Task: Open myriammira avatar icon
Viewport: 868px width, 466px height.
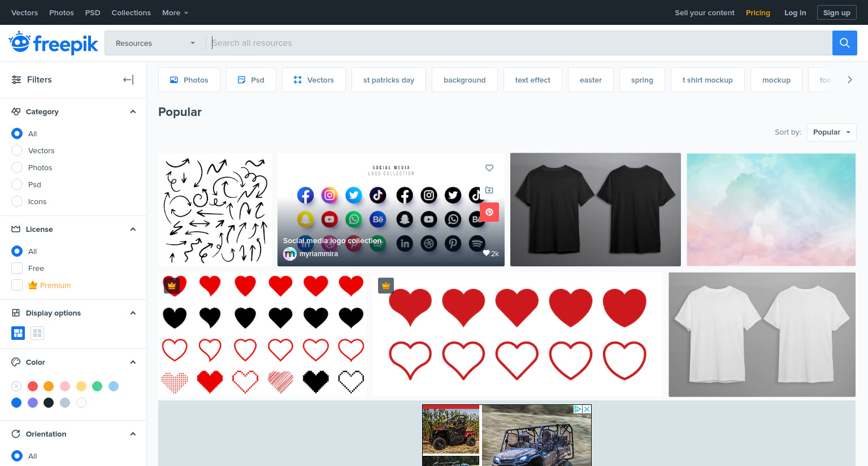Action: [290, 254]
